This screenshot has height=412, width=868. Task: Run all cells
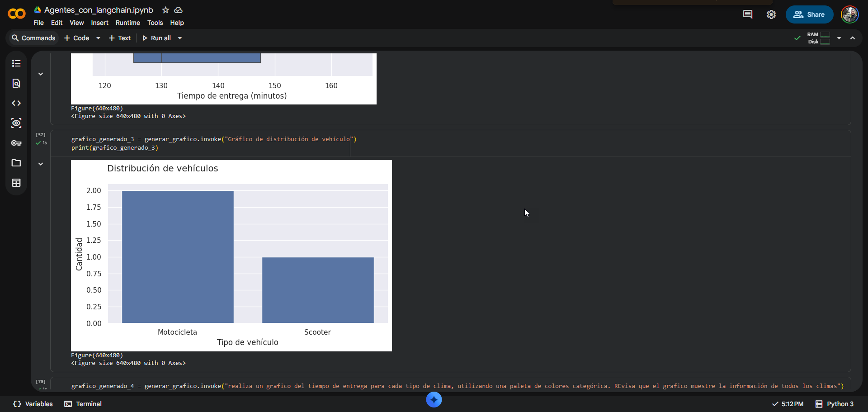pos(156,38)
